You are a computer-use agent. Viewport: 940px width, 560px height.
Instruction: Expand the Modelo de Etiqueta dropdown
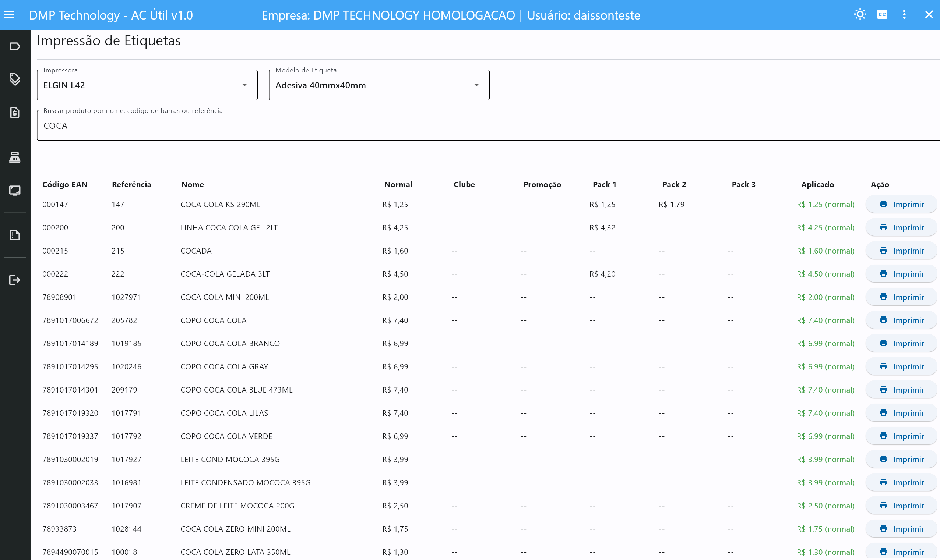click(x=379, y=85)
